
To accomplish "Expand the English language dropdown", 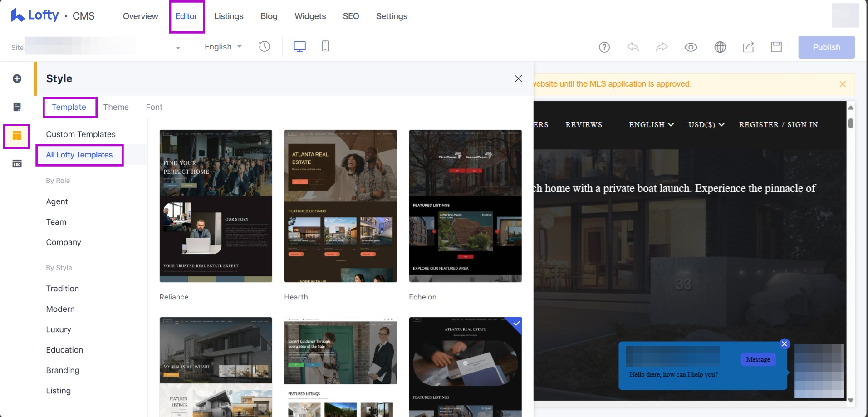I will 222,46.
